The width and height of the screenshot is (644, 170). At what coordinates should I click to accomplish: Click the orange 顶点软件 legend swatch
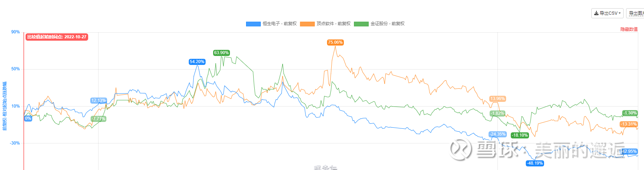(307, 24)
